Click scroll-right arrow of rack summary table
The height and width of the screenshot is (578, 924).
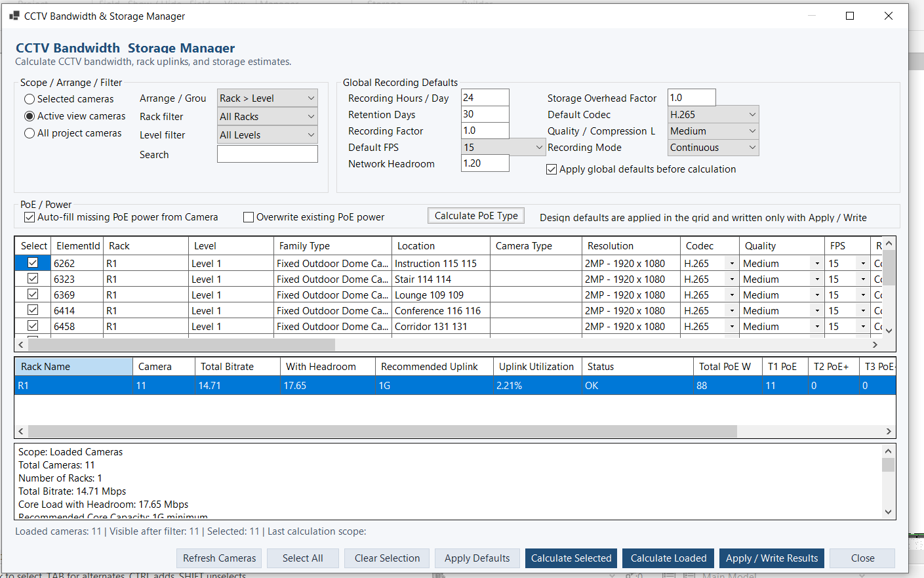(889, 431)
